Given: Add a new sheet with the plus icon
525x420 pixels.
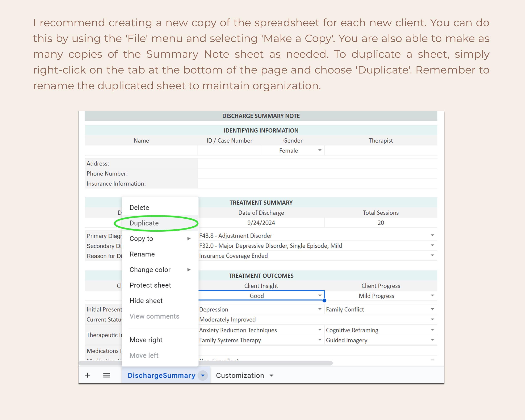Looking at the screenshot, I should pyautogui.click(x=88, y=375).
